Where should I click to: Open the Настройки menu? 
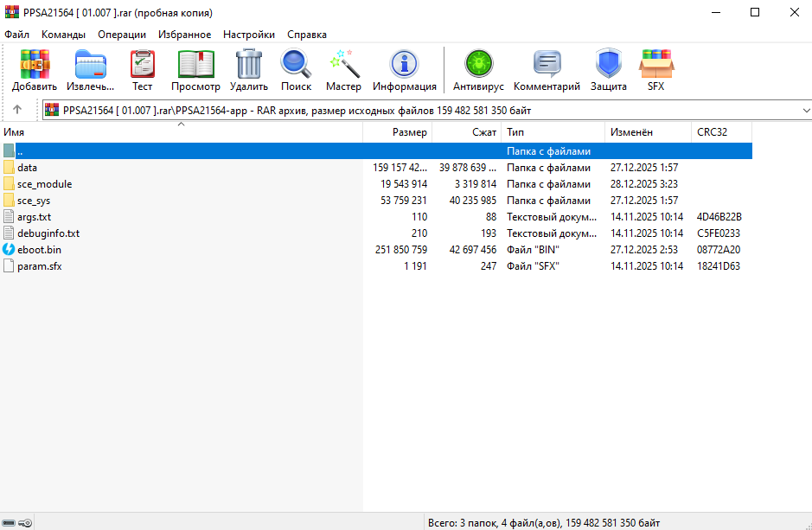[248, 35]
